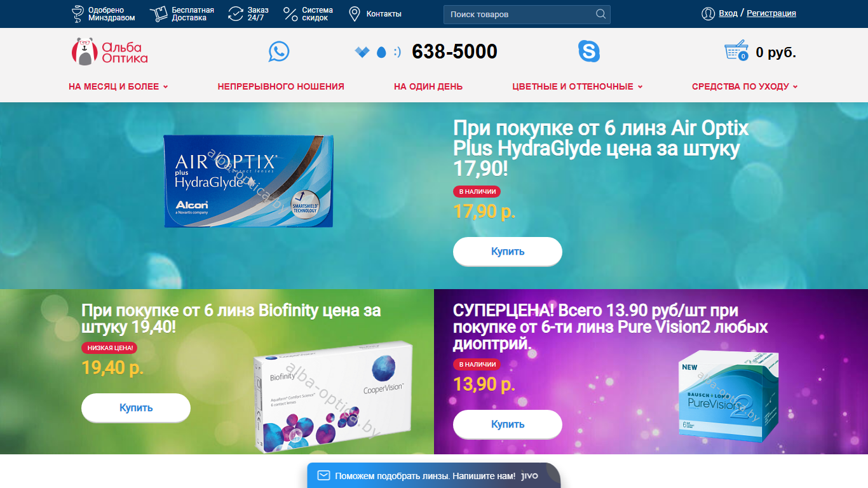The width and height of the screenshot is (868, 488).
Task: Open WhatsApp chat icon
Action: click(x=278, y=51)
